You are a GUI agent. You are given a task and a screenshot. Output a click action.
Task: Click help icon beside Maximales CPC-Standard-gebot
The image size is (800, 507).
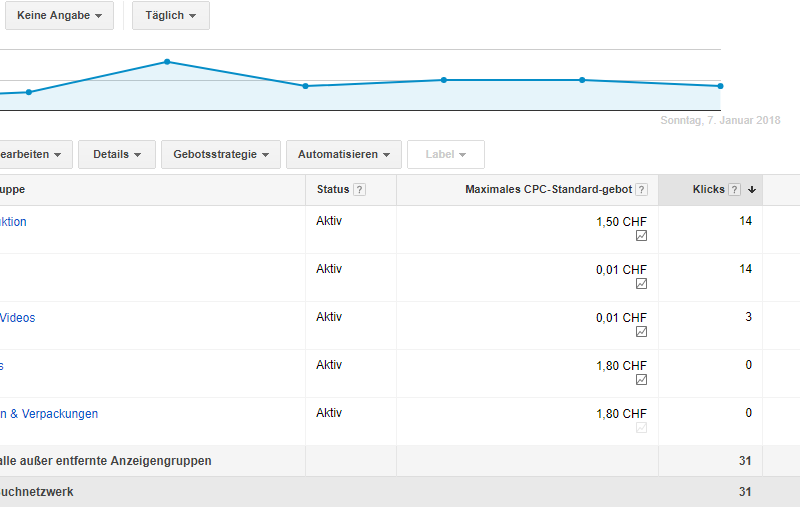(x=641, y=190)
